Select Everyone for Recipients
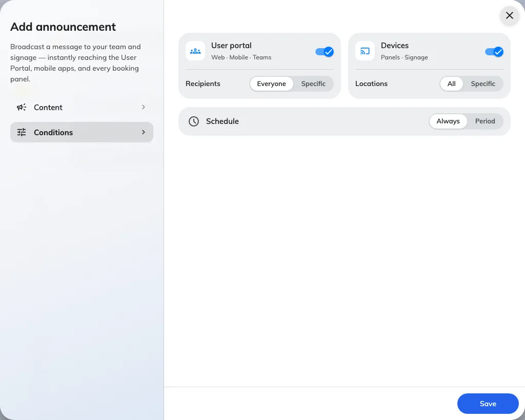525x420 pixels. (272, 83)
